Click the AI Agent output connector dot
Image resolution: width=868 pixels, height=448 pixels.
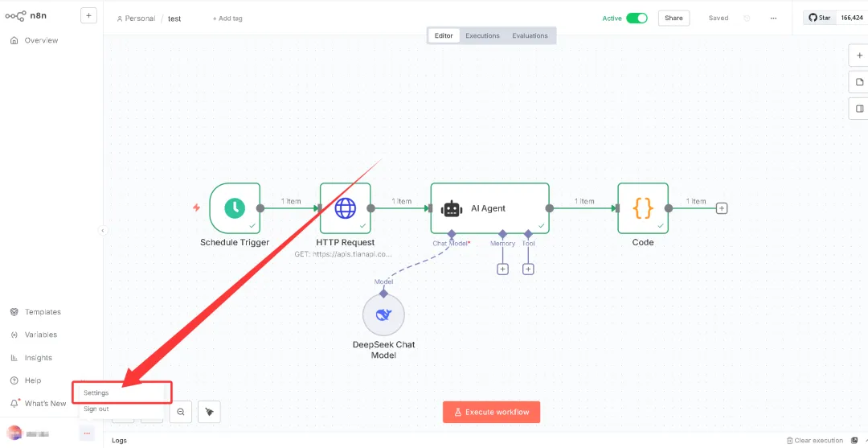[x=549, y=208]
